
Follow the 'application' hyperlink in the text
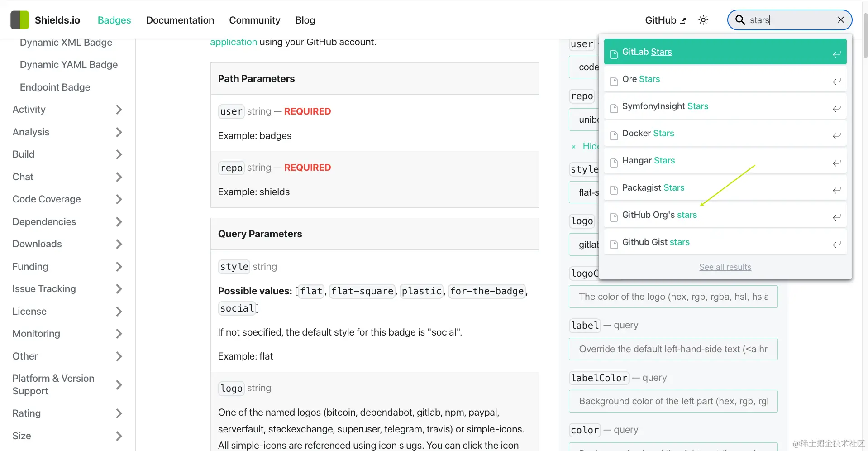234,42
